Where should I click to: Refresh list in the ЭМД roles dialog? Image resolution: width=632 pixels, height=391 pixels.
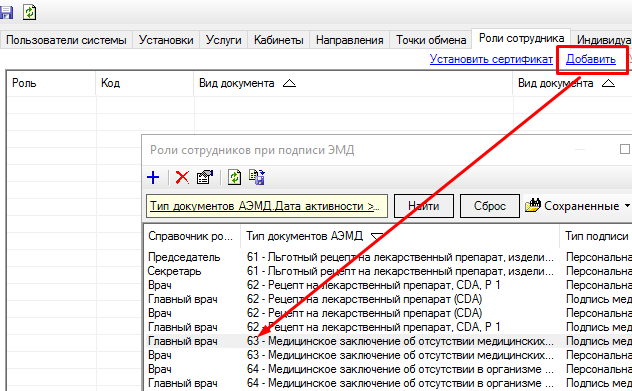coord(235,177)
